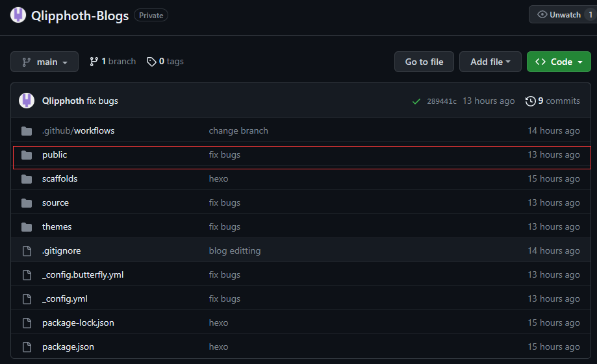Screen dimensions: 597x364
Task: Open the source folder
Action: (56, 202)
